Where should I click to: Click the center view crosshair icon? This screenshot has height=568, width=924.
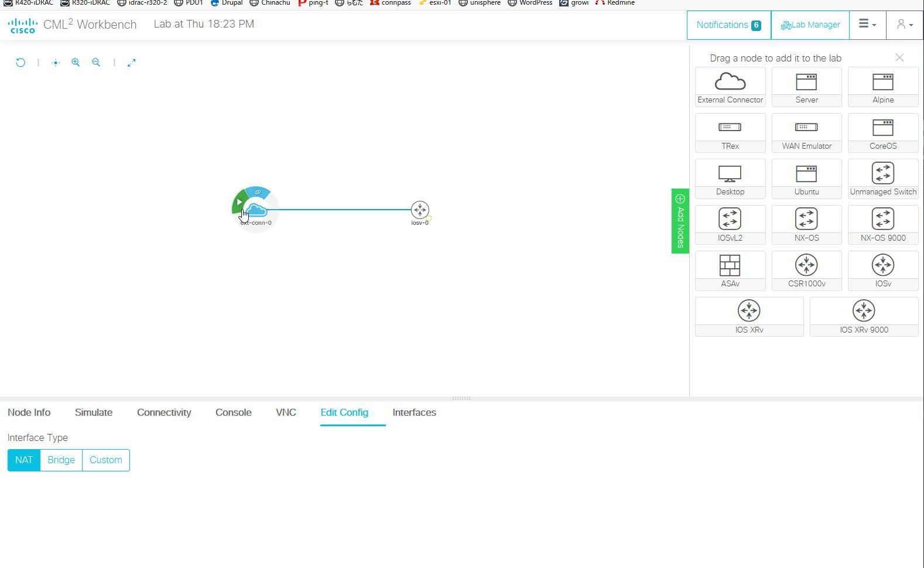pos(56,63)
